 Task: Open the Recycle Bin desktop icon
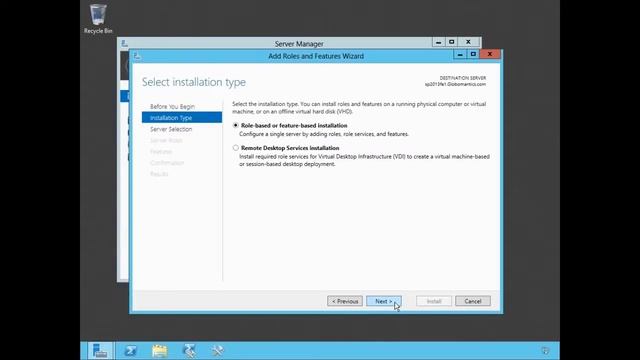(x=98, y=19)
